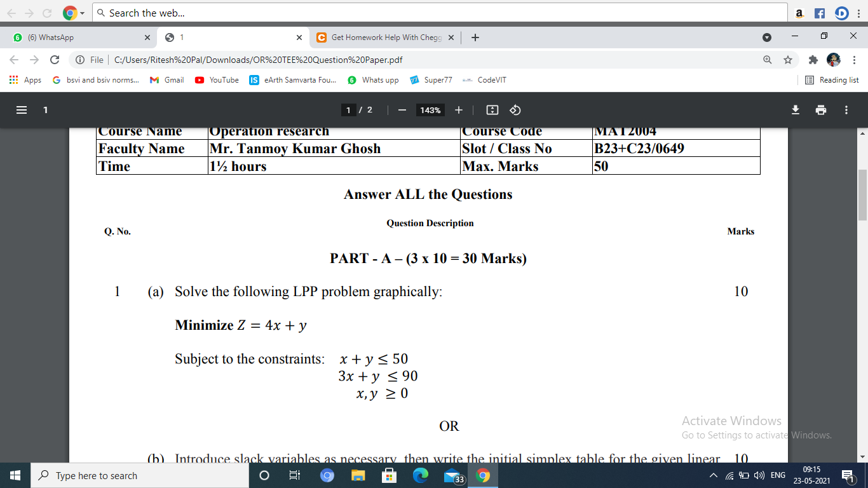Open File Explorer from taskbar
The image size is (868, 488).
[358, 475]
